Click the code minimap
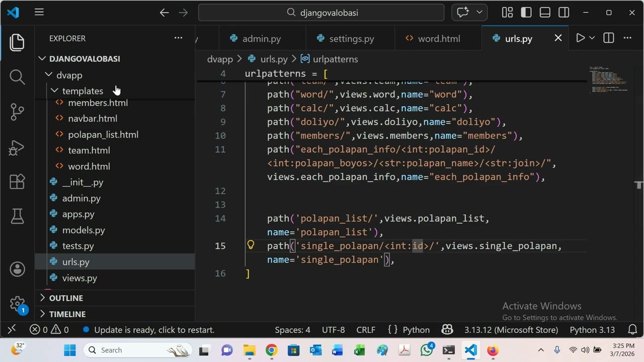This screenshot has width=644, height=362. pyautogui.click(x=609, y=79)
